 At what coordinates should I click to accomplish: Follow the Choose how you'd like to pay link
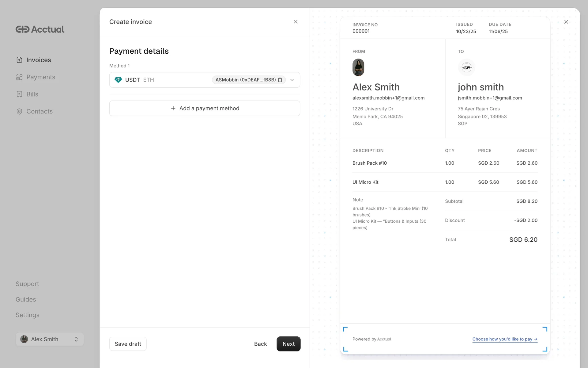(504, 339)
